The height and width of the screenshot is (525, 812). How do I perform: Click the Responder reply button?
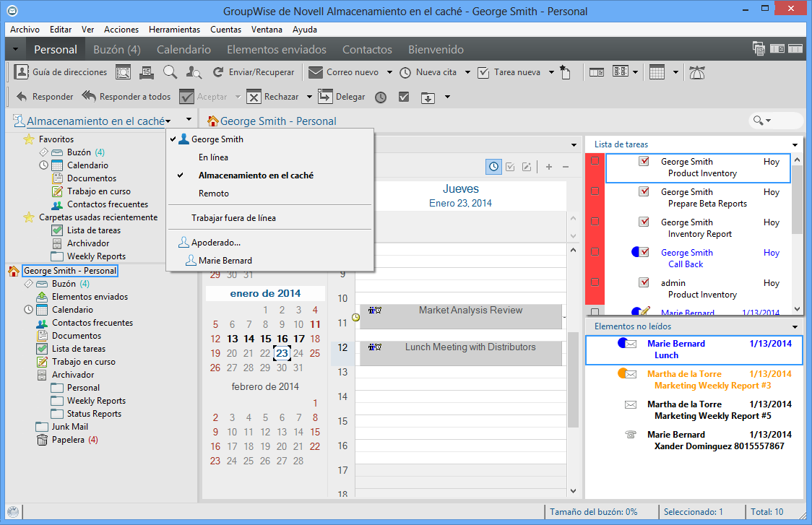[x=45, y=97]
